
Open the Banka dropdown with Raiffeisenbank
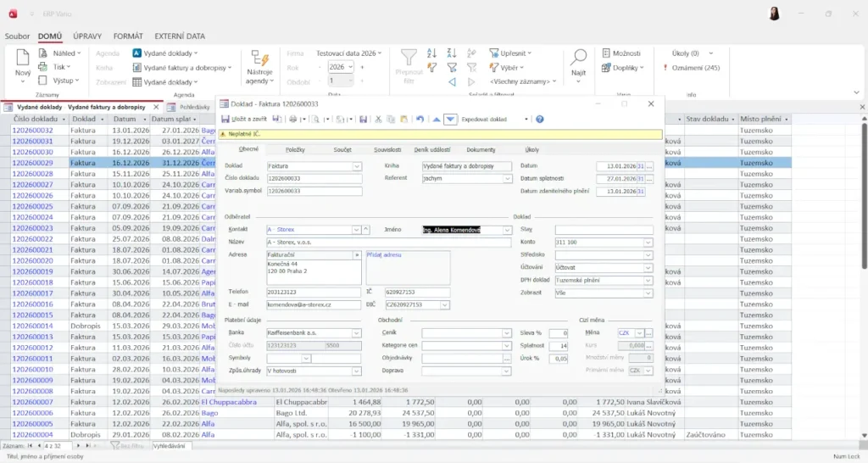click(357, 333)
